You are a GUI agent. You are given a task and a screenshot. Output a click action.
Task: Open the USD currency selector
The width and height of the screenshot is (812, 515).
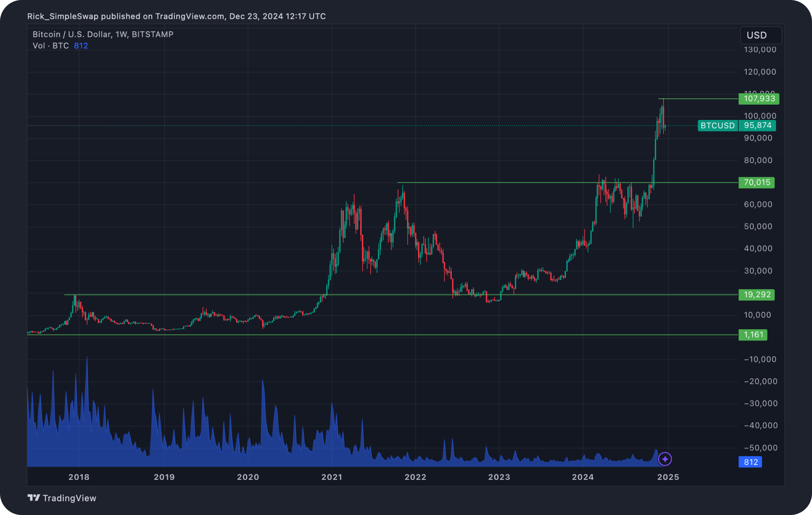coord(761,35)
